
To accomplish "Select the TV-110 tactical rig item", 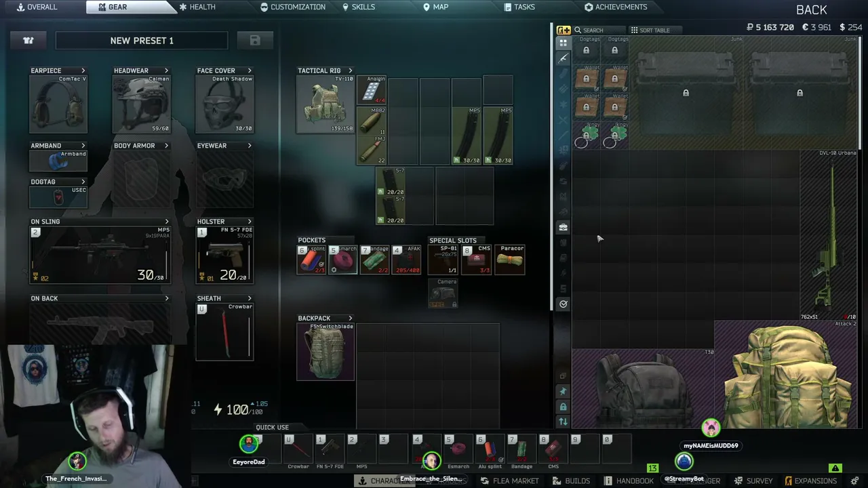I will click(x=325, y=104).
